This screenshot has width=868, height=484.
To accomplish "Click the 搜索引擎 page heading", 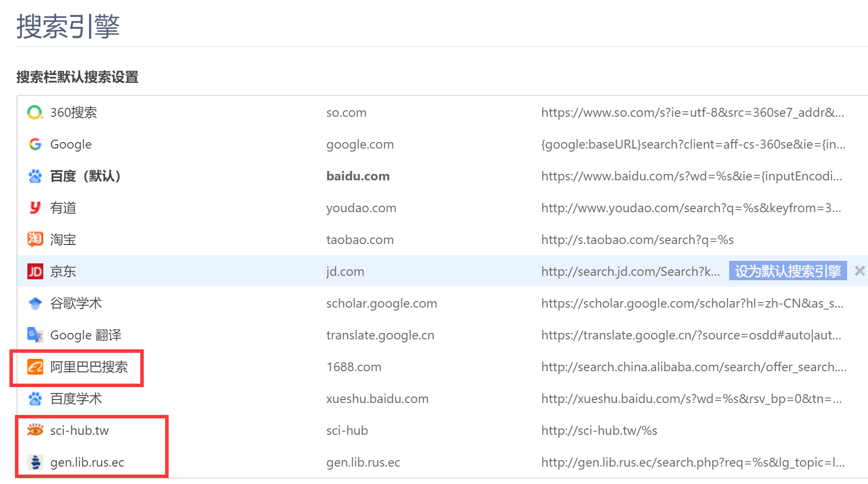I will coord(68,26).
